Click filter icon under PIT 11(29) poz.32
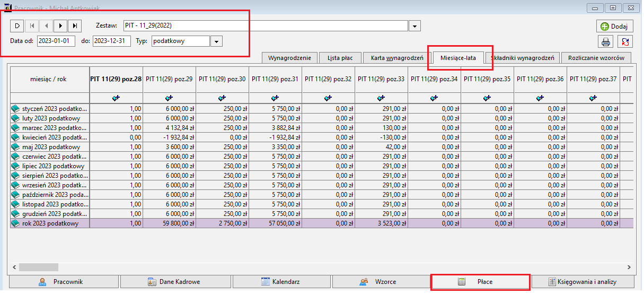644x294 pixels. (328, 98)
